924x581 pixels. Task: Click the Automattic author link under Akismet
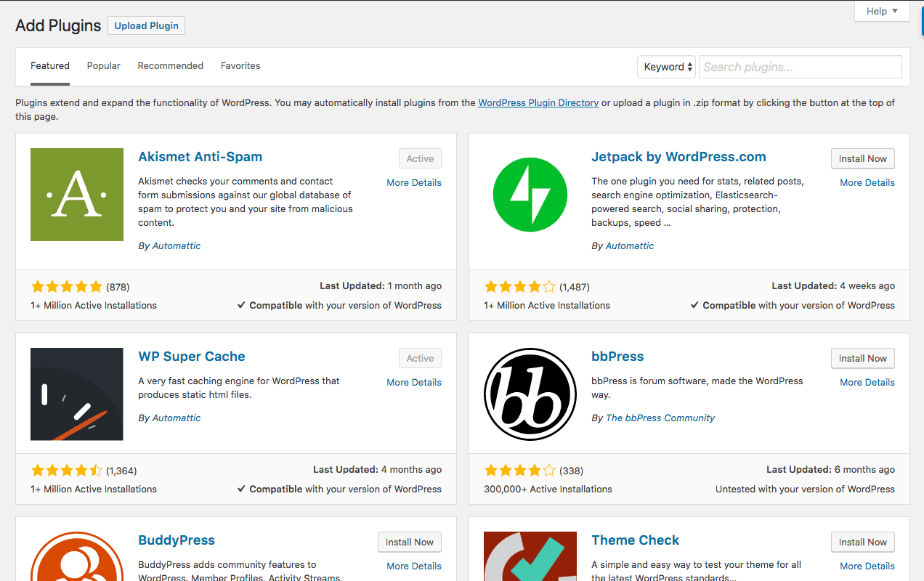click(177, 245)
